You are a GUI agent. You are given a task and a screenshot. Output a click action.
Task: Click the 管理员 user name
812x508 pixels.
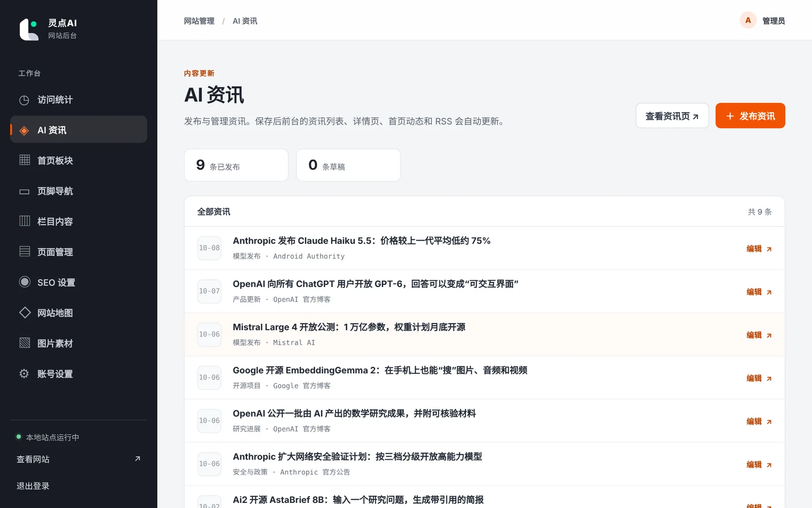click(x=773, y=21)
